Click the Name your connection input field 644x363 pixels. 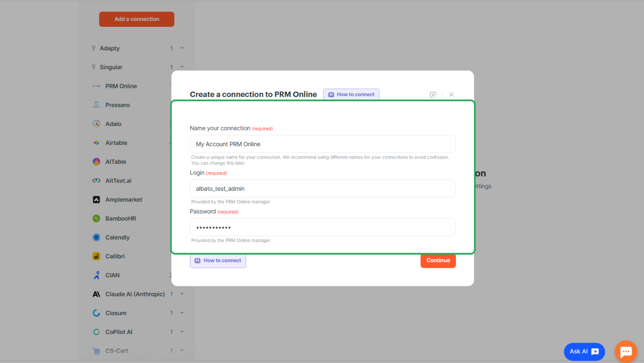point(322,144)
